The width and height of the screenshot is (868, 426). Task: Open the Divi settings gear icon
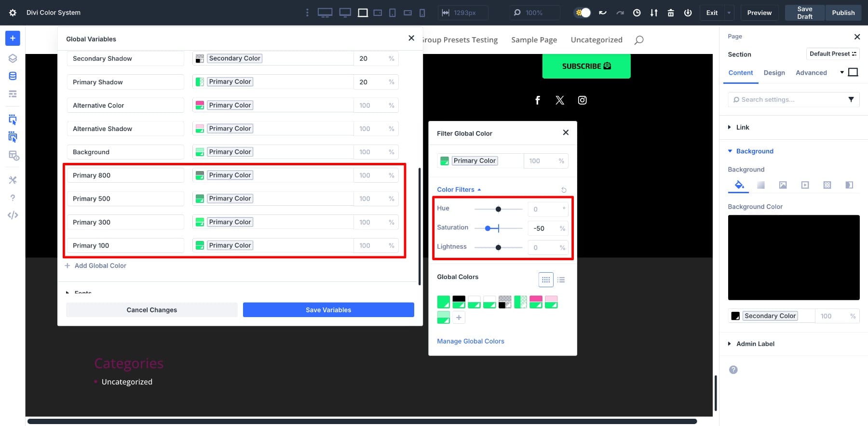coord(13,13)
